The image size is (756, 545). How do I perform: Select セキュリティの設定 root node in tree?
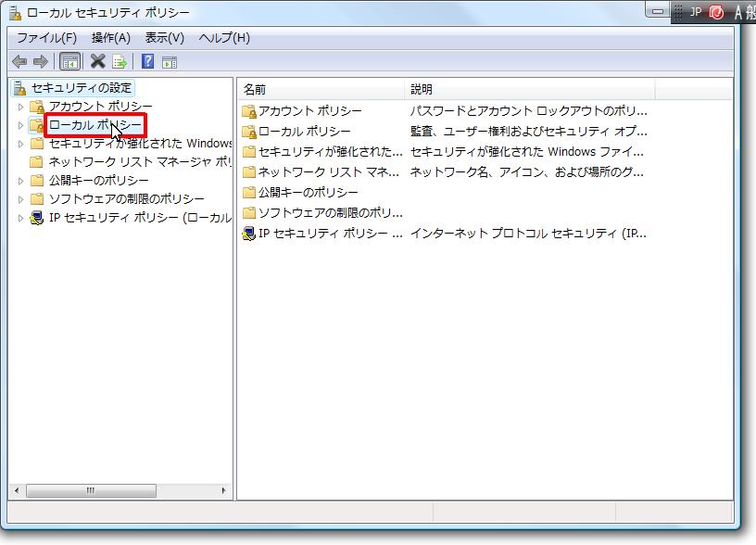[82, 88]
